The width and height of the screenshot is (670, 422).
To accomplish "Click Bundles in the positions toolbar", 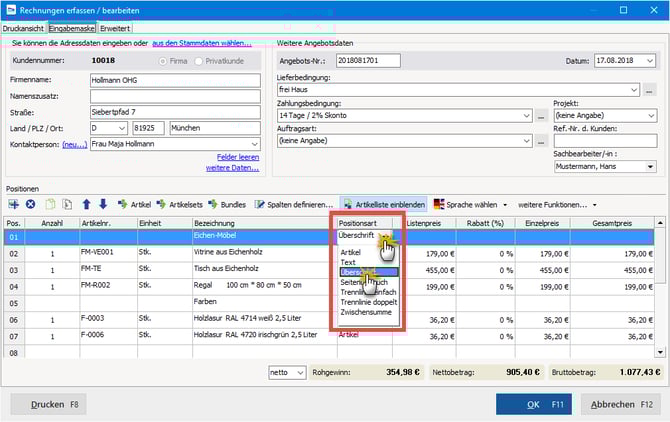I will tap(227, 204).
